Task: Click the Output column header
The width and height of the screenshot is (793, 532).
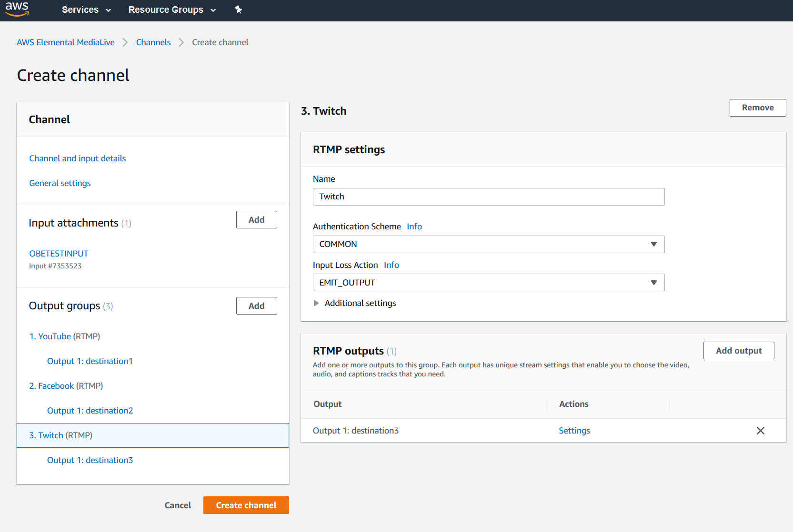Action: click(x=328, y=404)
